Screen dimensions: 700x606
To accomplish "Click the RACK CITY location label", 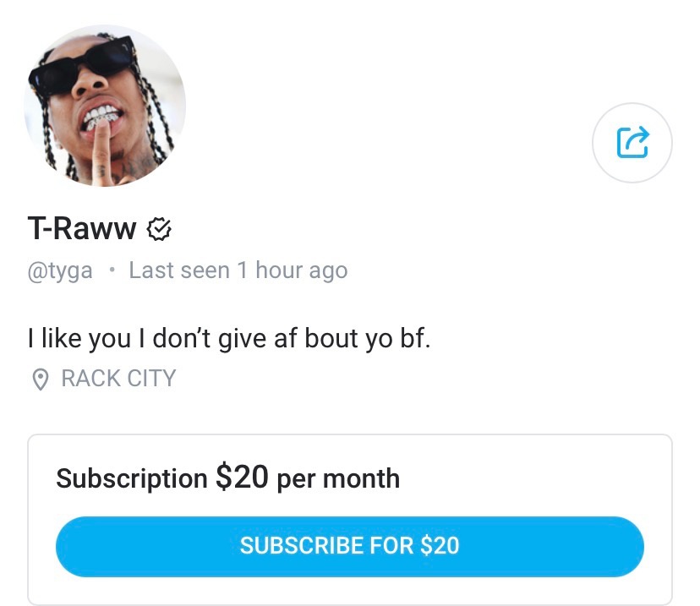I will coord(118,379).
